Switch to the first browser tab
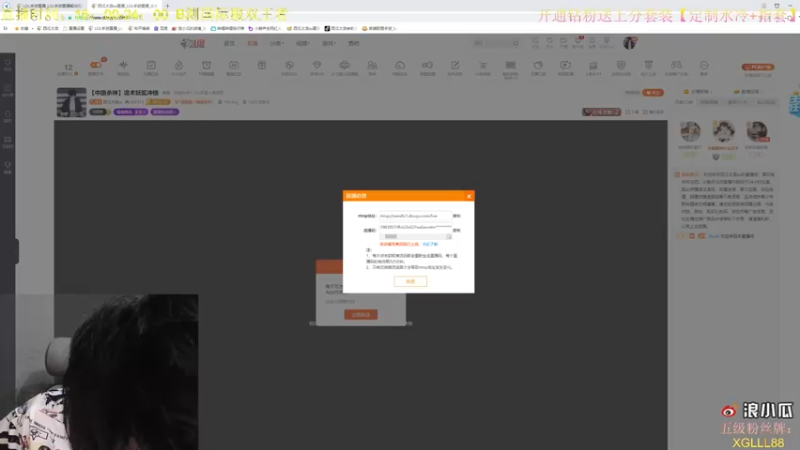 49,6
